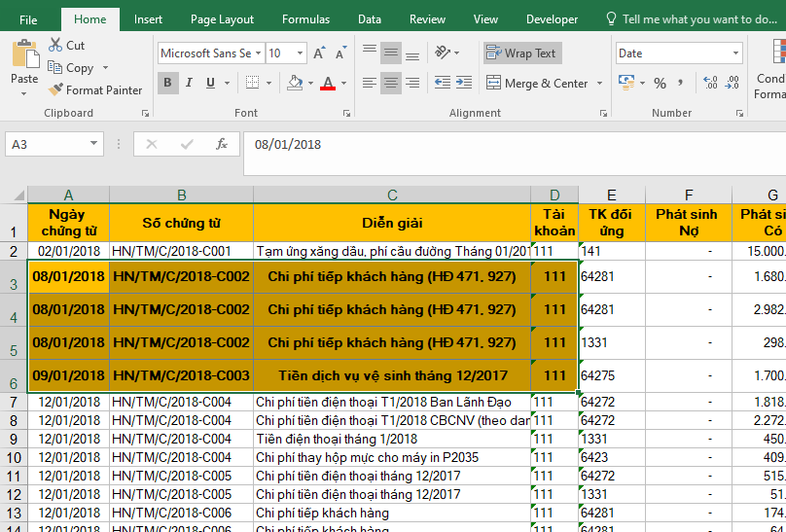Image resolution: width=786 pixels, height=532 pixels.
Task: Click the Insert Function fx icon
Action: click(x=222, y=144)
